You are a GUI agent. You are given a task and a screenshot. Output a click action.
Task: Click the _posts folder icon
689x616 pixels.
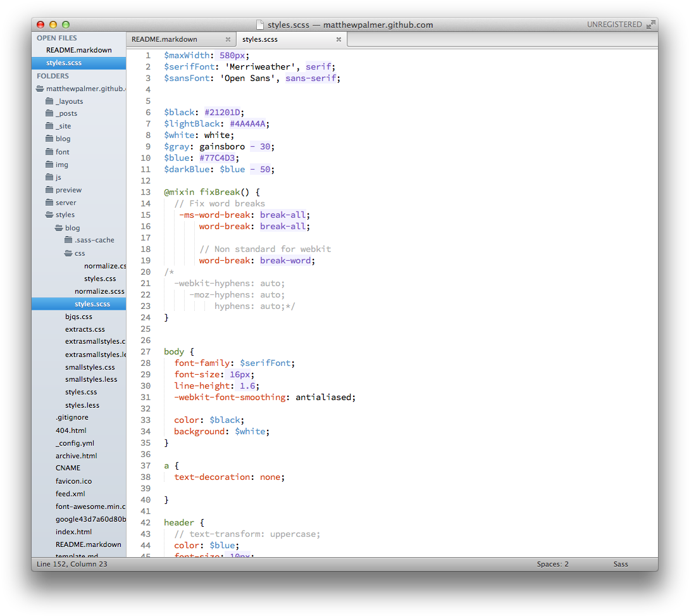click(x=50, y=113)
